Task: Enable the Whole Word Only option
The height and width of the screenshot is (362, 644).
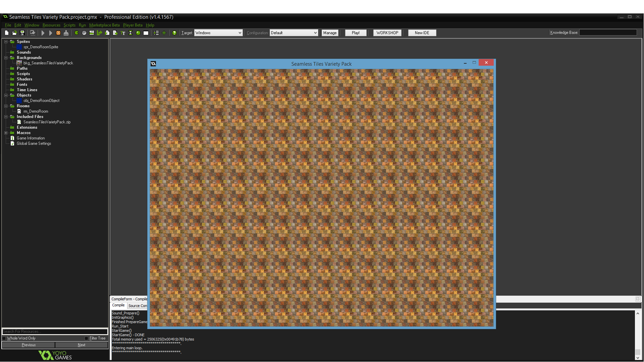Action: [4, 338]
